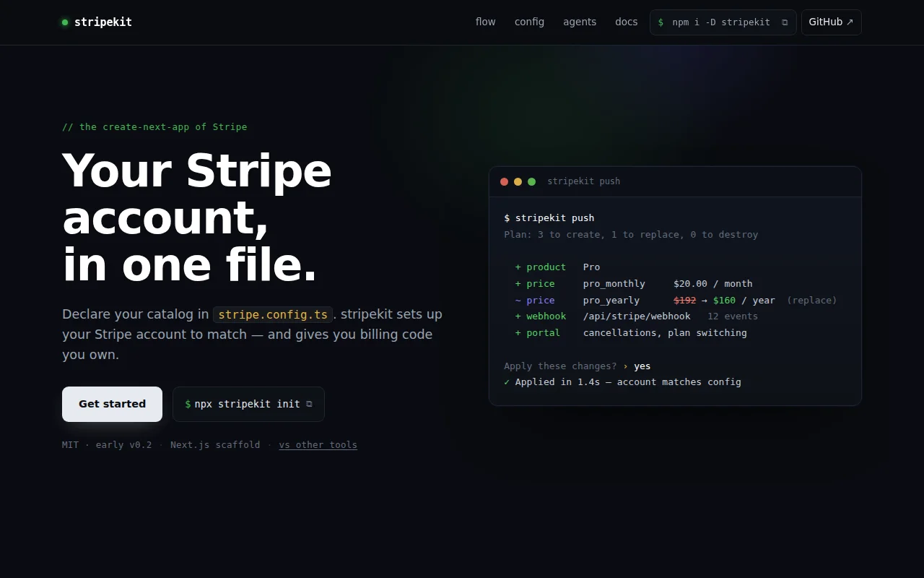This screenshot has height=578, width=924.
Task: Click '$20.00 / month' price text
Action: [x=713, y=284]
